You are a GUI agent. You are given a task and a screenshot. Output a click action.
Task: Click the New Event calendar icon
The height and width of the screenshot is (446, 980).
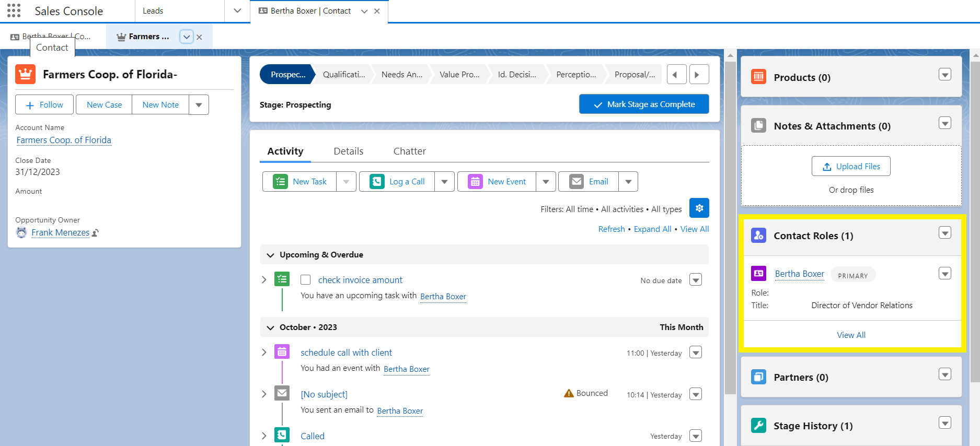[x=475, y=181]
